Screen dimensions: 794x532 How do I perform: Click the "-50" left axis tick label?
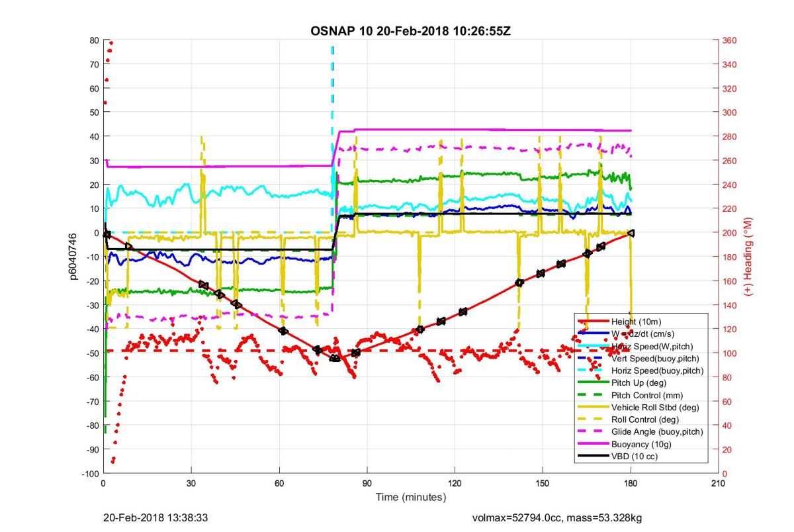click(93, 353)
